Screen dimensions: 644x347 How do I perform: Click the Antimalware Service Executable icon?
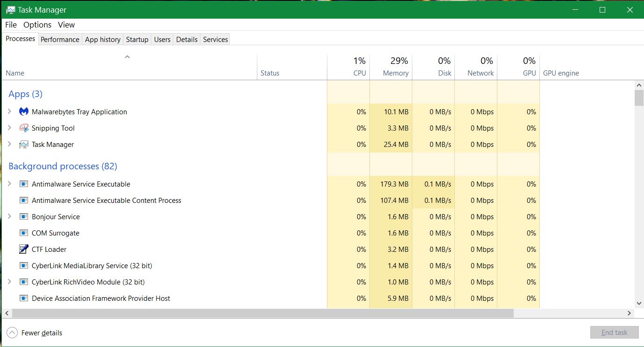pos(24,184)
